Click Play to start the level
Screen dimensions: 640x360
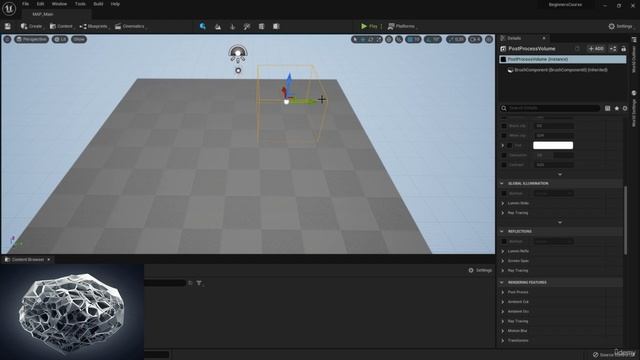point(369,27)
